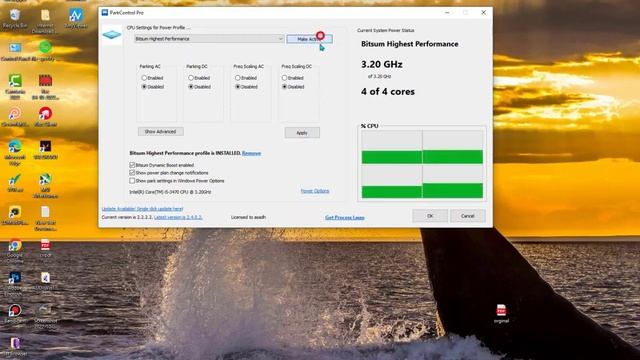This screenshot has height=360, width=640.
Task: Open the Power Options link
Action: click(315, 191)
